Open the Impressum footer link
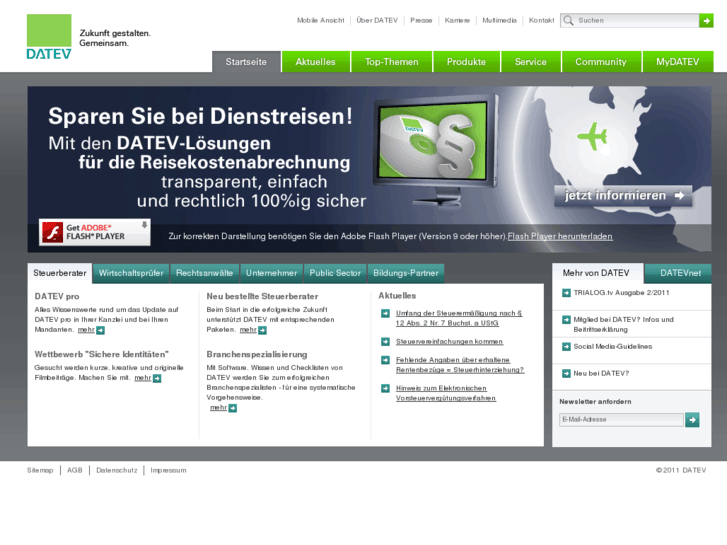The image size is (727, 545). coord(168,470)
